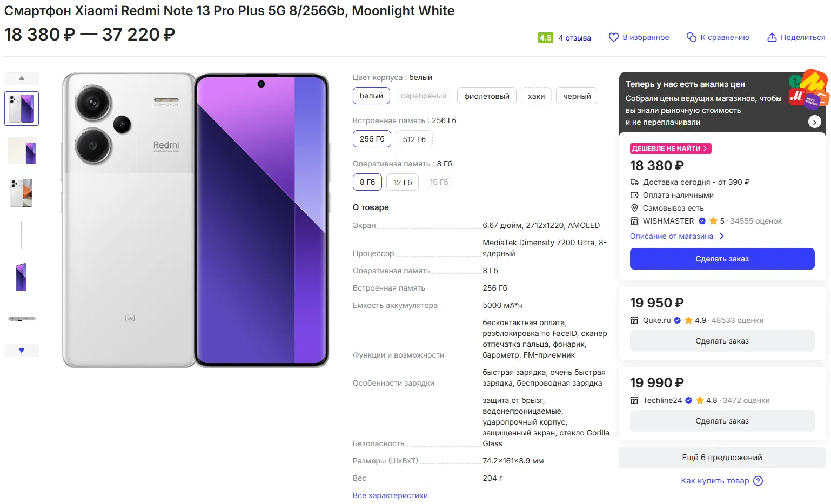This screenshot has width=831, height=504.
Task: Show 'Ещё 6 предложений' offers
Action: click(x=722, y=458)
